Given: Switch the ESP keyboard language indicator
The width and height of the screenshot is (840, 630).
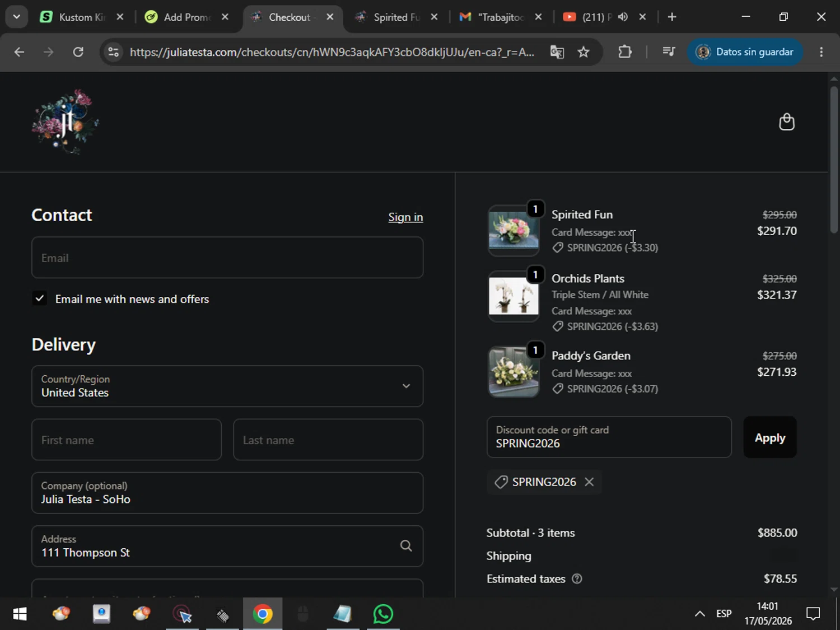Looking at the screenshot, I should click(724, 614).
